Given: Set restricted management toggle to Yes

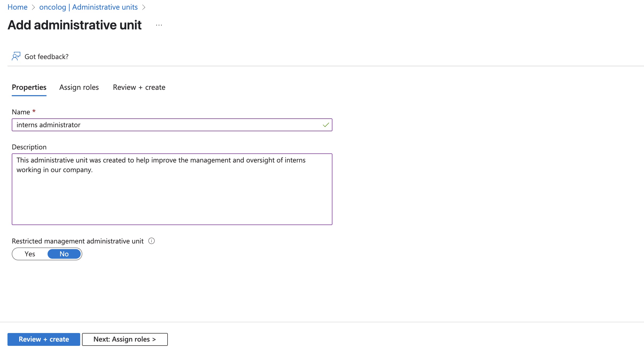Looking at the screenshot, I should [x=30, y=254].
